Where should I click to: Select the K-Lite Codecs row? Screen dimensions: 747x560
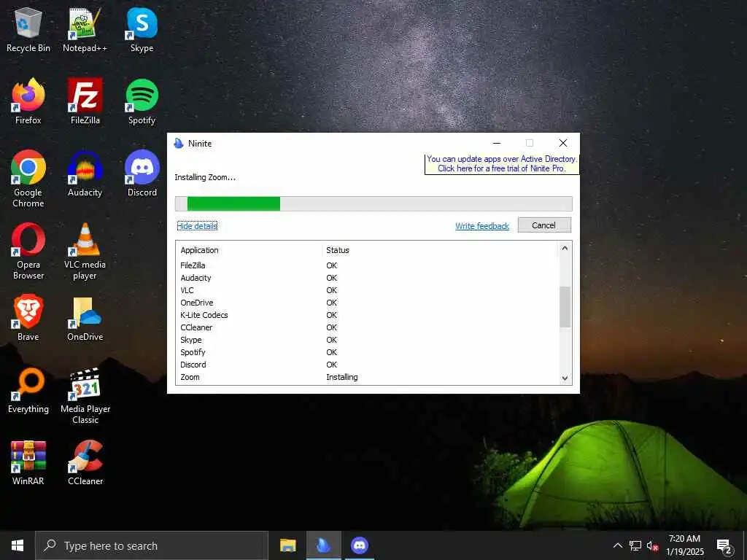point(367,315)
